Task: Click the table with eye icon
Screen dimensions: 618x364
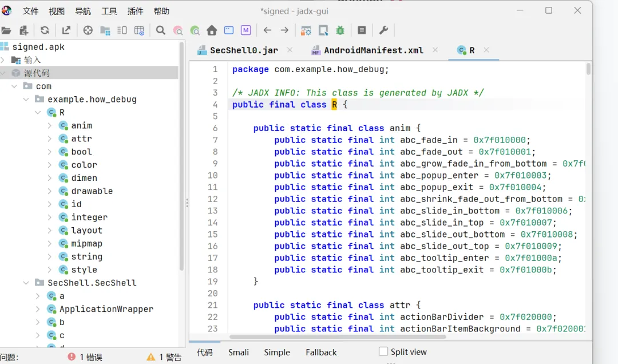Action: [x=139, y=30]
